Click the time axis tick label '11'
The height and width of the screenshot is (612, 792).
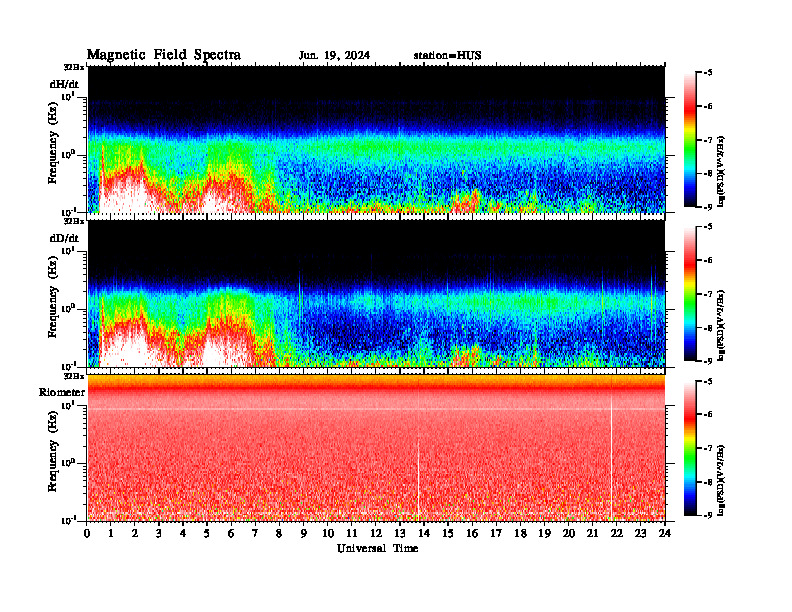coord(352,533)
